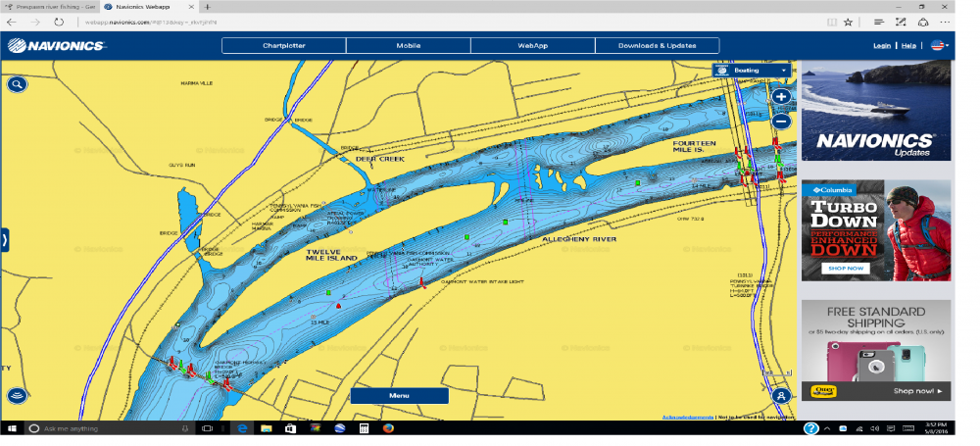The width and height of the screenshot is (980, 446).
Task: Open the volume control in tray
Action: (875, 428)
